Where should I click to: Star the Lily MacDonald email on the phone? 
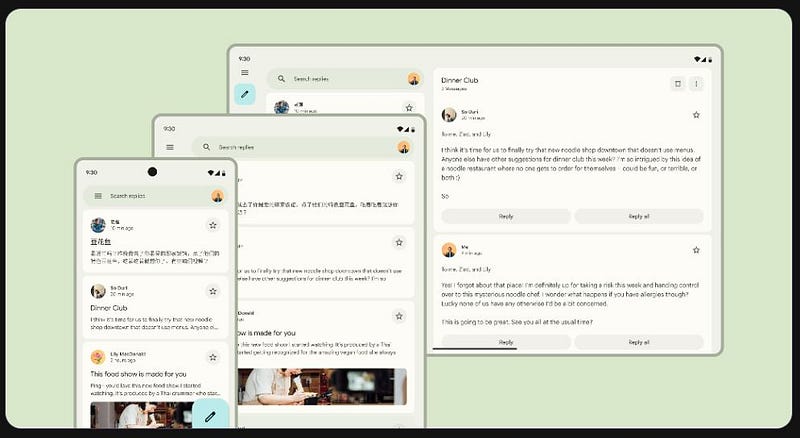pyautogui.click(x=213, y=357)
